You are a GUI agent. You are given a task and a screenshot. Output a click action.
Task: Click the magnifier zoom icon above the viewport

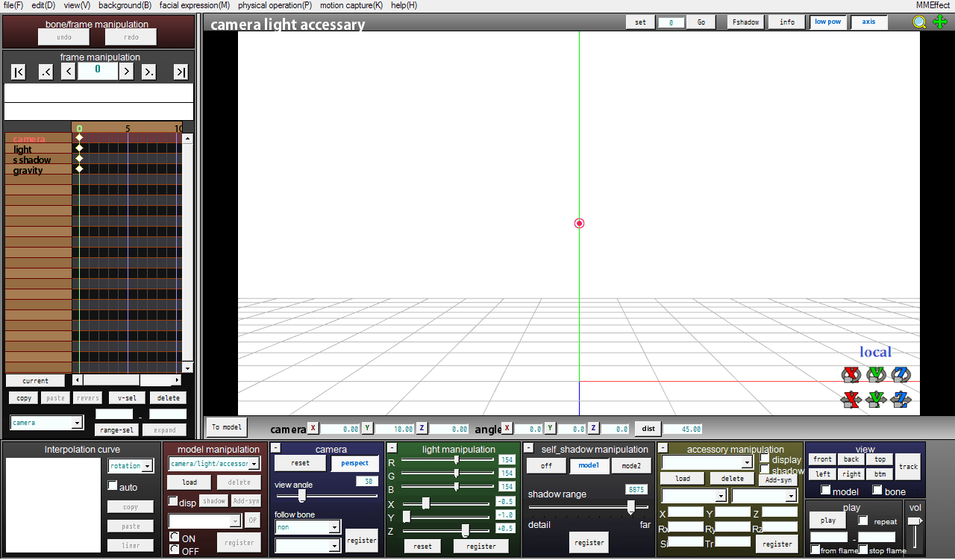pos(920,22)
